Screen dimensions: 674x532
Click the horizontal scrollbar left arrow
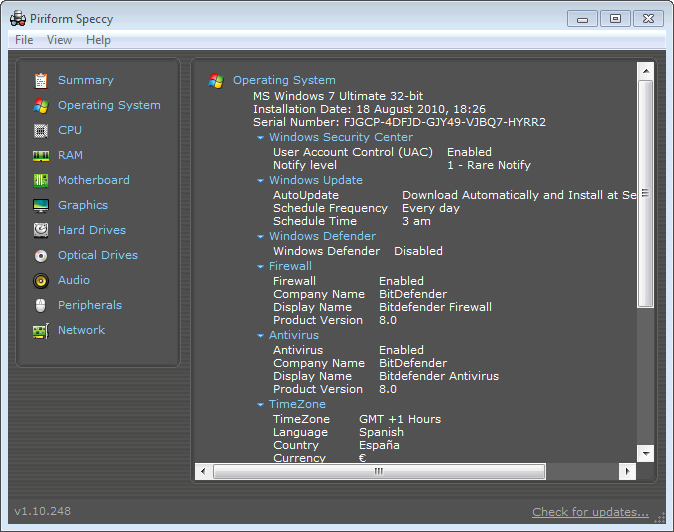(203, 471)
